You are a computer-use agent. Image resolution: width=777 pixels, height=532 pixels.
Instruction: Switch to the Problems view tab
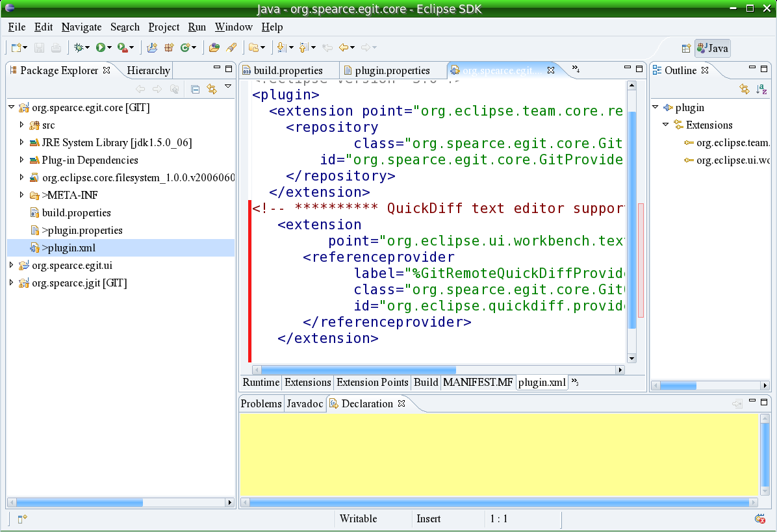pyautogui.click(x=261, y=403)
